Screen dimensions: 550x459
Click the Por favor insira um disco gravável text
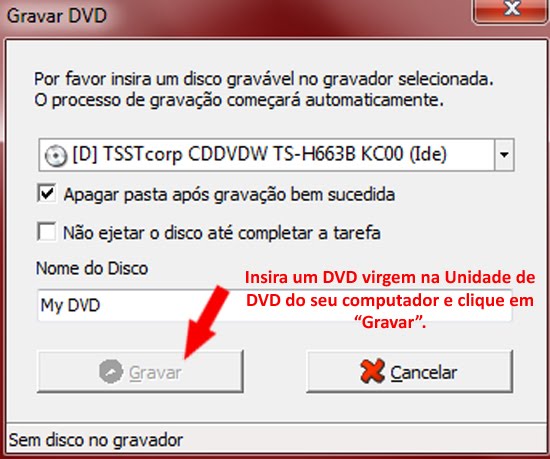tap(264, 79)
